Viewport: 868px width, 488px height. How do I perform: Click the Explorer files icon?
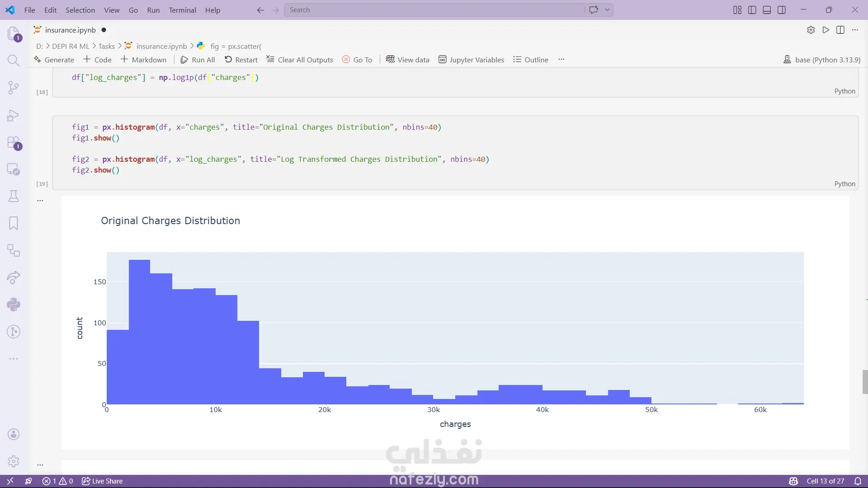pos(14,33)
